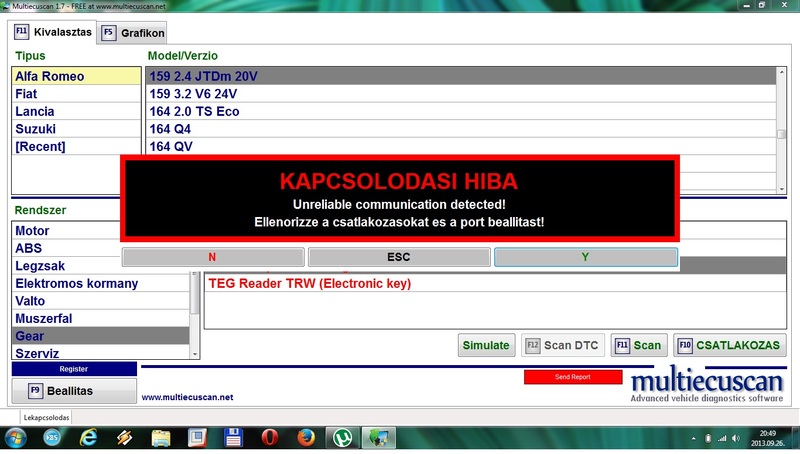The height and width of the screenshot is (454, 800).
Task: Select TEG Reader TRW (Electronic key)
Action: point(495,284)
